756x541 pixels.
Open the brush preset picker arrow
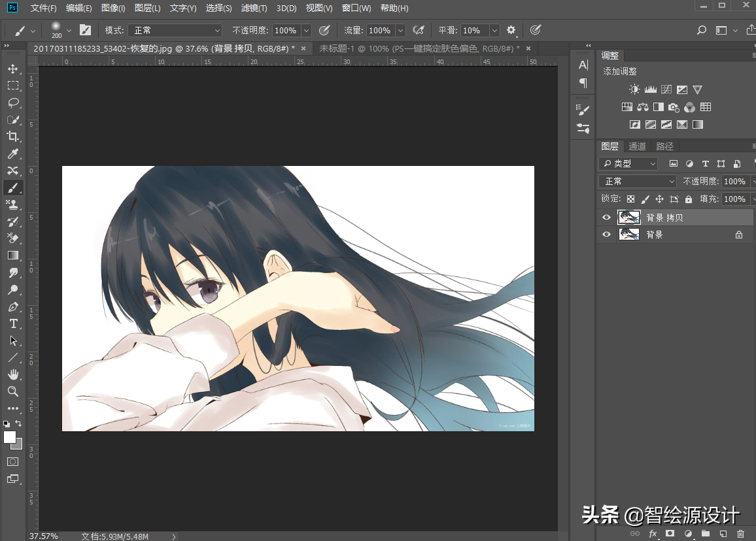[x=69, y=30]
